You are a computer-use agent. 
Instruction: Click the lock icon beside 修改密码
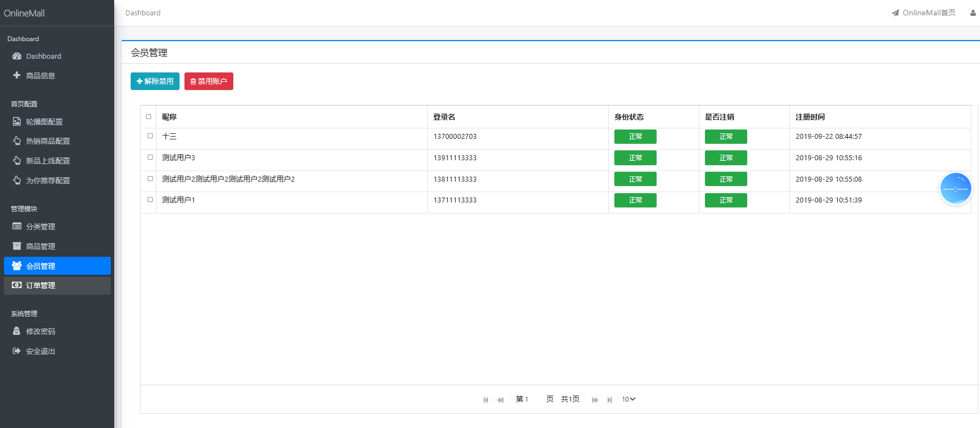click(x=17, y=331)
